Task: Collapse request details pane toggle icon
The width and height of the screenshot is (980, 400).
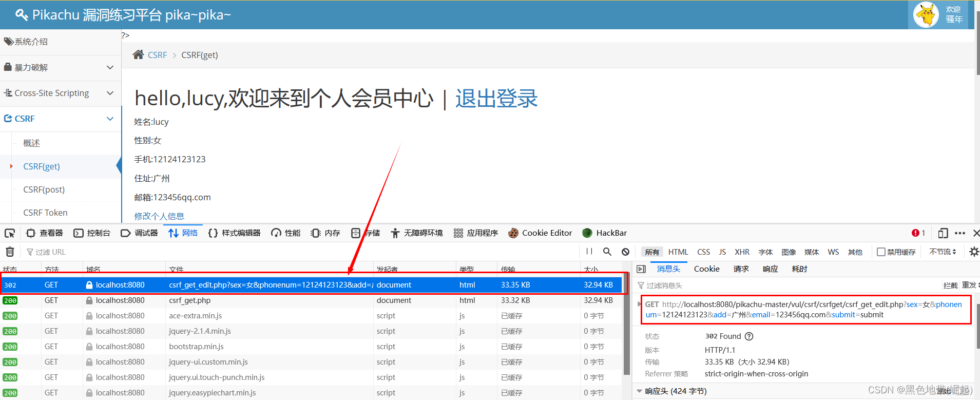Action: [x=641, y=269]
